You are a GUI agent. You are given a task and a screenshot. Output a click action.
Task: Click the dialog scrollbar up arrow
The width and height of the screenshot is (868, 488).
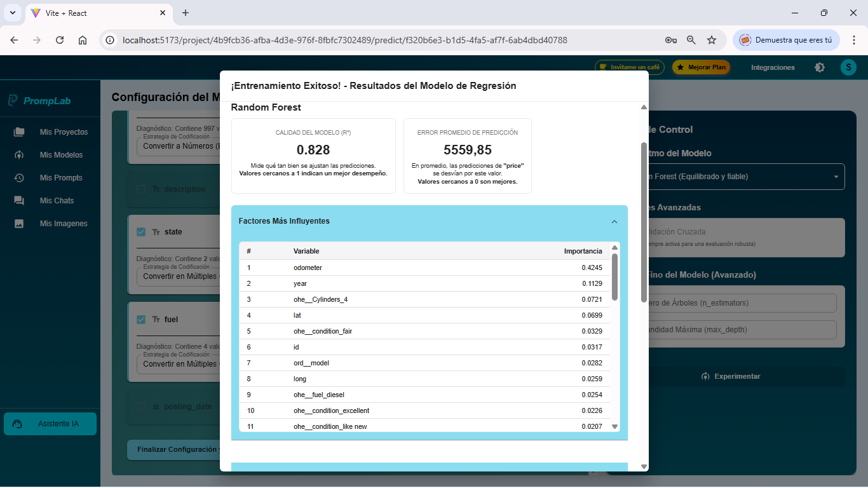tap(644, 107)
